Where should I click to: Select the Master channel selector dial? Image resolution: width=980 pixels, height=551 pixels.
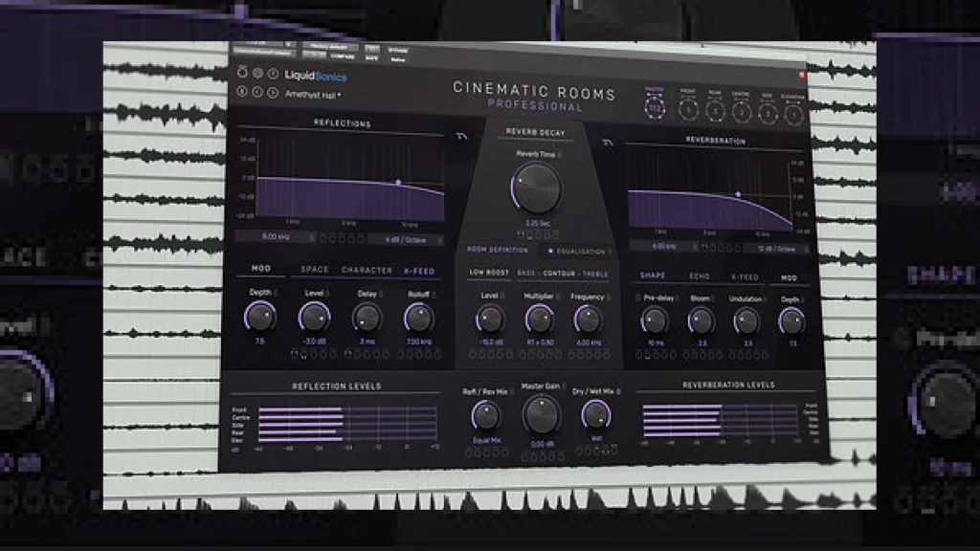[x=655, y=107]
